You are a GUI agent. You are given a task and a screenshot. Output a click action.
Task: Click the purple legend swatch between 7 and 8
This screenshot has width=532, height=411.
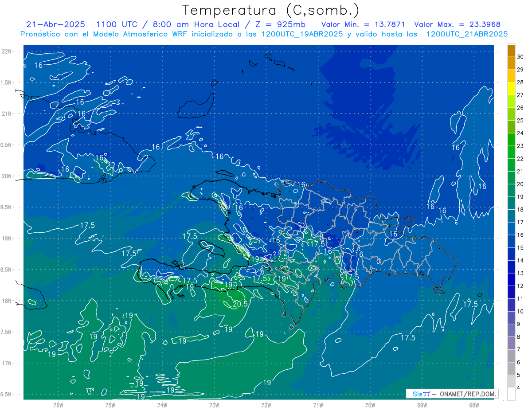pyautogui.click(x=511, y=343)
